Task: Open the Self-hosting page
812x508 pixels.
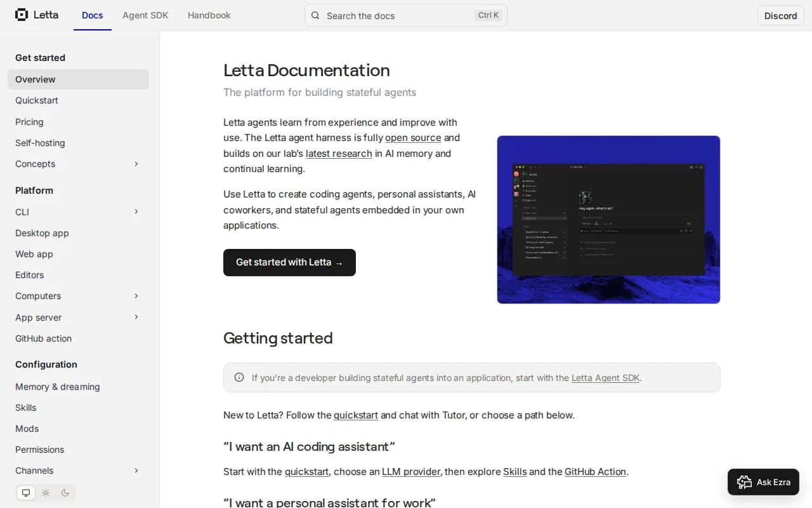Action: point(78,143)
